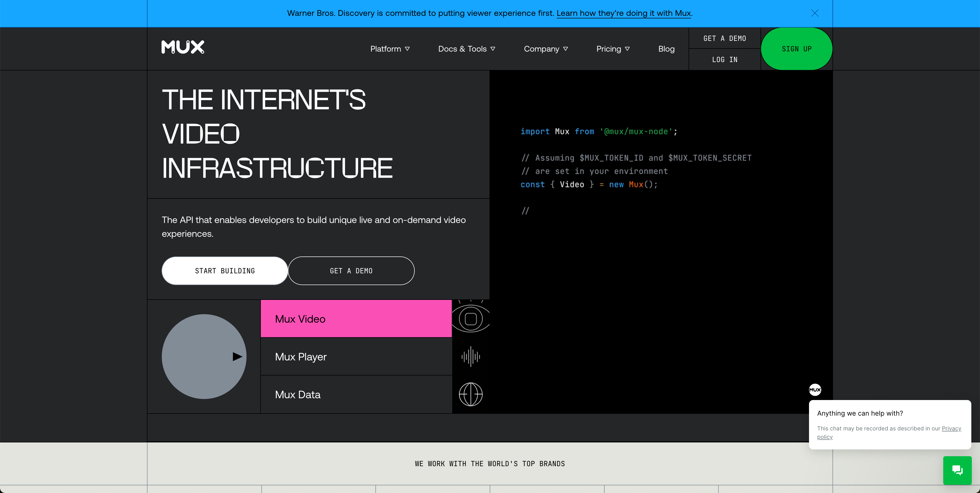This screenshot has height=493, width=980.
Task: Switch to the Mux Player tab
Action: coord(356,357)
